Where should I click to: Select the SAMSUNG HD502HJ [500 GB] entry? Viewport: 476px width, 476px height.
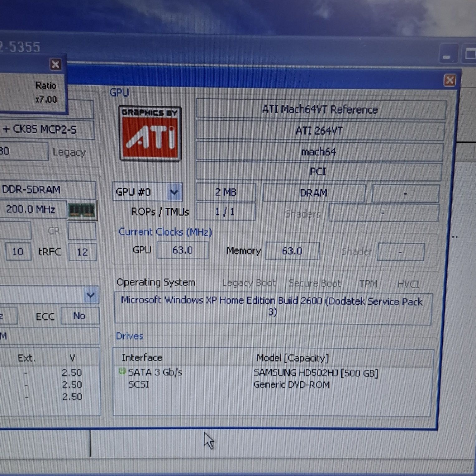[316, 373]
